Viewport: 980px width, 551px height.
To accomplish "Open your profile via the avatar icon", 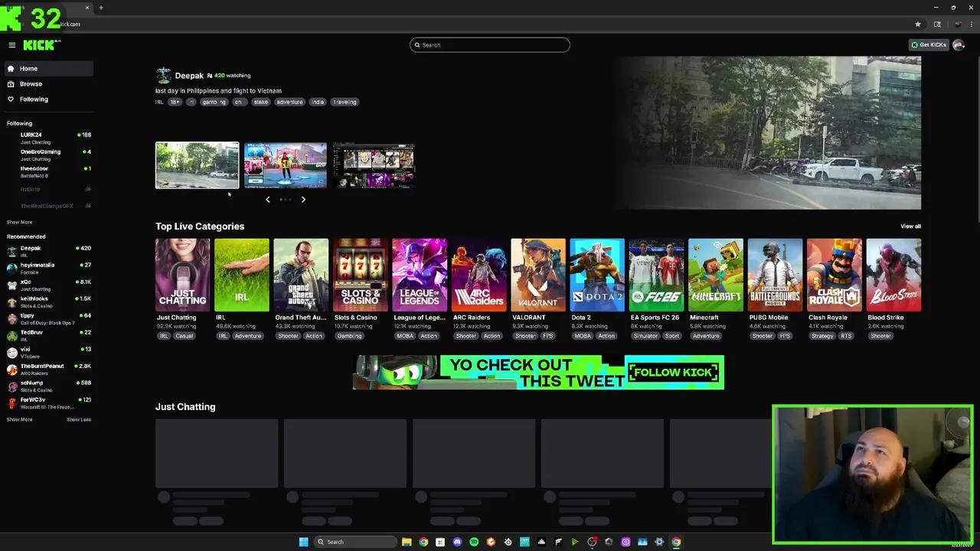I will pyautogui.click(x=959, y=44).
